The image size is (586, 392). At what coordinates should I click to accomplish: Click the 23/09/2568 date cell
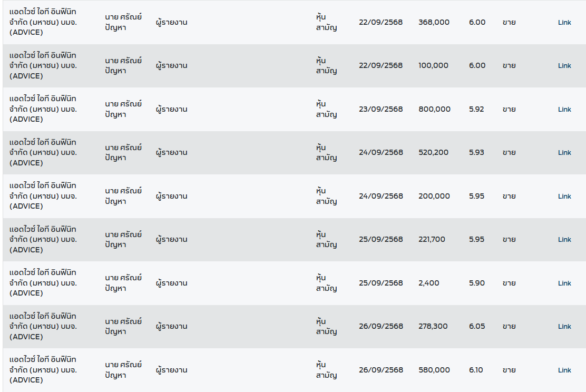pyautogui.click(x=380, y=109)
